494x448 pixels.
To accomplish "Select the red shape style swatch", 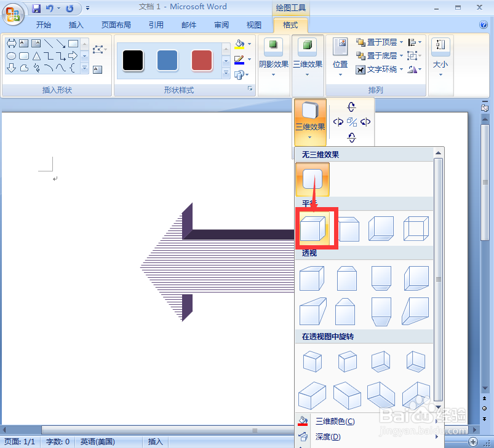I will [202, 60].
